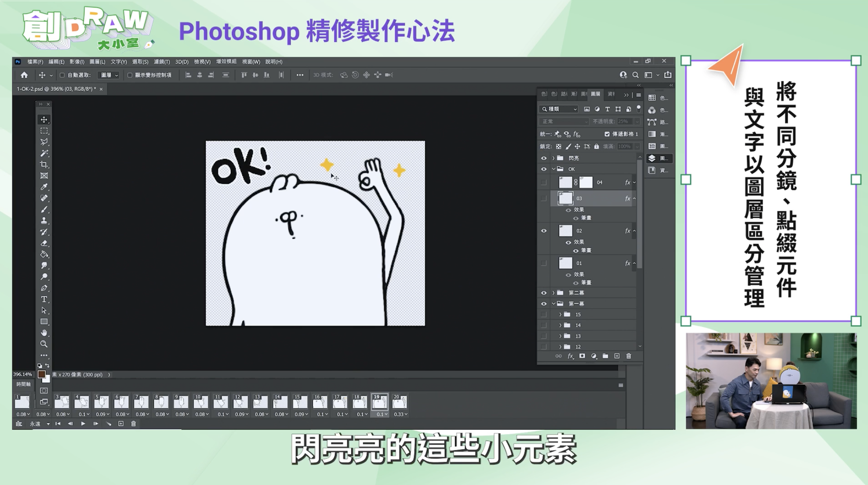Select the Lasso tool
Screen dimensions: 868x485
[x=44, y=142]
